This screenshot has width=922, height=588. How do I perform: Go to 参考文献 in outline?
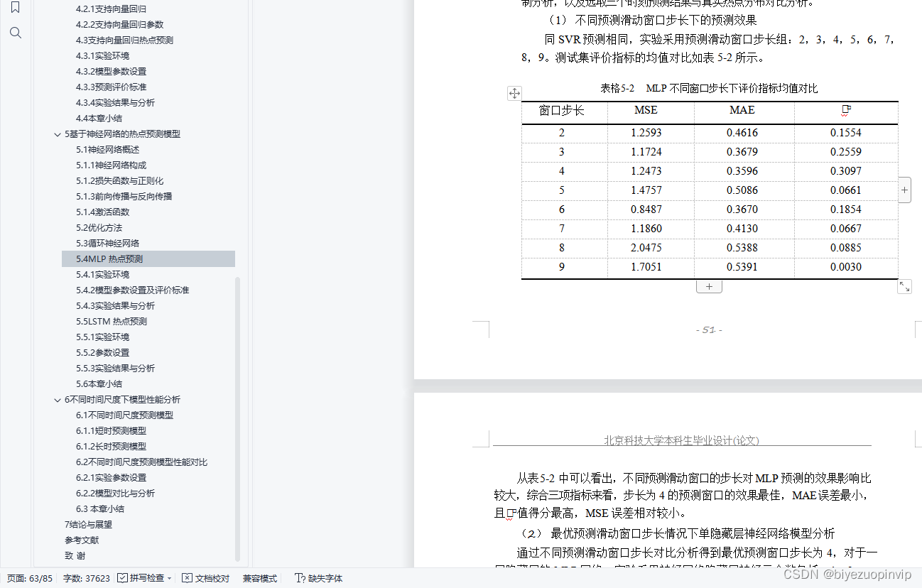[82, 540]
